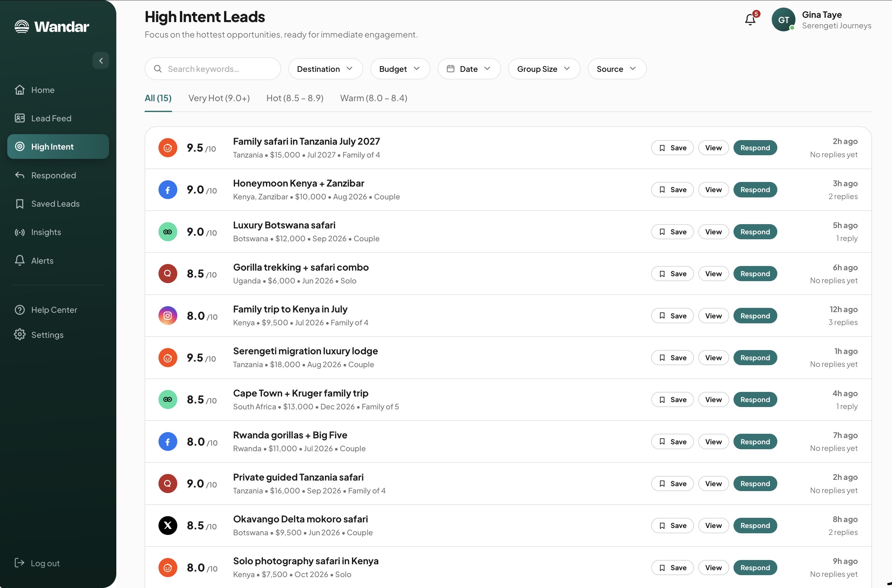The height and width of the screenshot is (588, 892).
Task: Expand the Destination filter dropdown
Action: [325, 69]
